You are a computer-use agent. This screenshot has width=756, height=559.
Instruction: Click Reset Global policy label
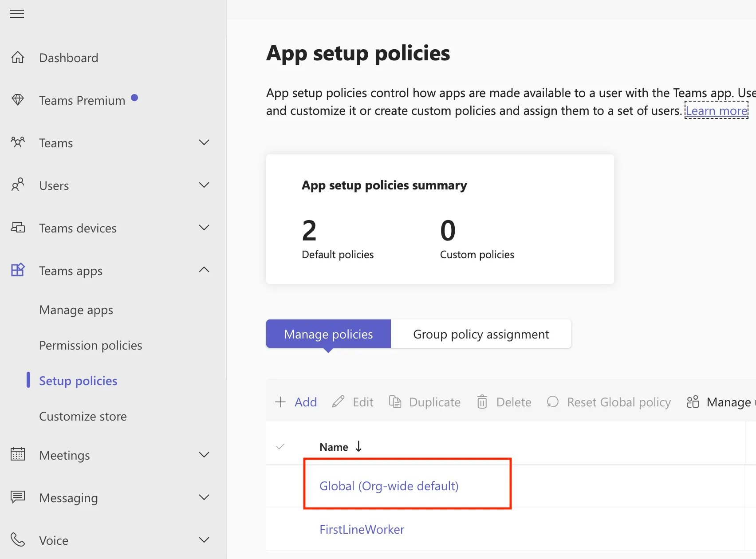pyautogui.click(x=619, y=402)
